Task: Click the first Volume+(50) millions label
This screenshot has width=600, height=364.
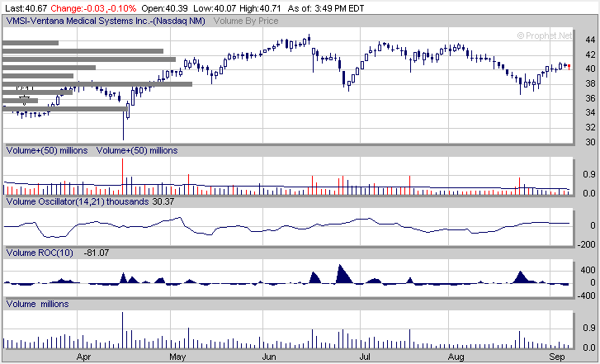Action: [47, 150]
